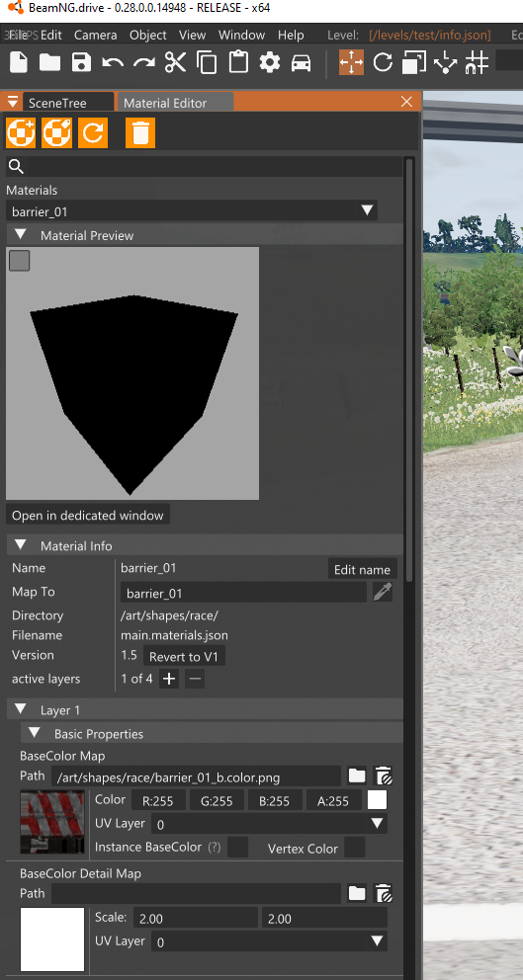The width and height of the screenshot is (523, 980).
Task: Toggle the Instance BaseColor checkbox
Action: click(x=237, y=848)
